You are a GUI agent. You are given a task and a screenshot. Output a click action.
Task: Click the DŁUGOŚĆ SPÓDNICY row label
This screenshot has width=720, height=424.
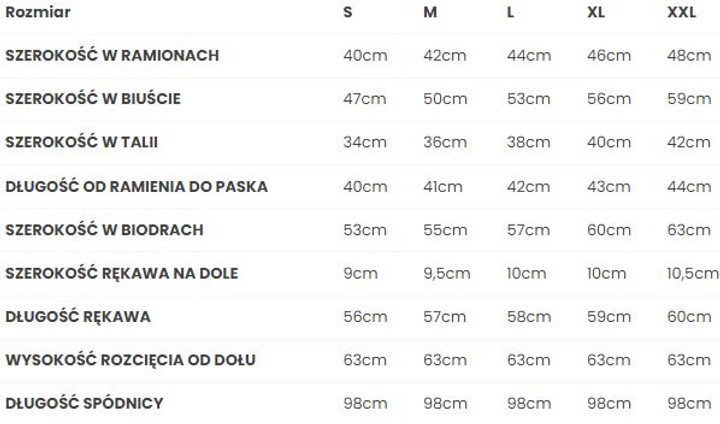pyautogui.click(x=84, y=403)
